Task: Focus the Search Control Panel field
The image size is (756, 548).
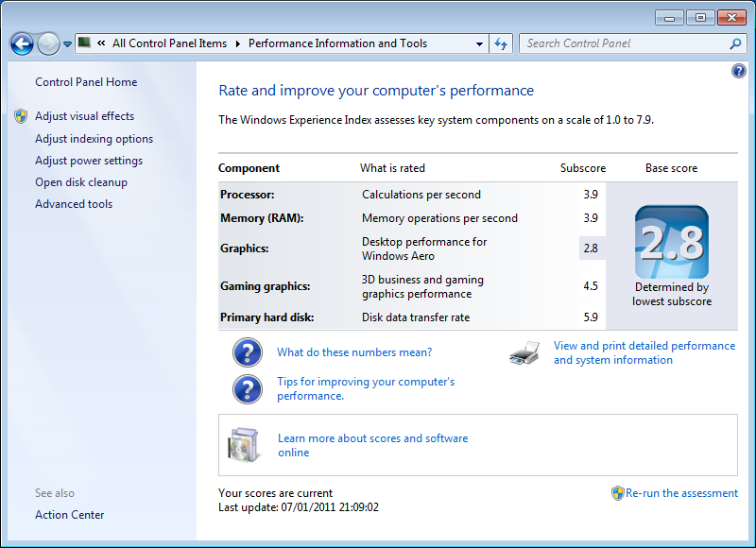Action: (x=632, y=43)
